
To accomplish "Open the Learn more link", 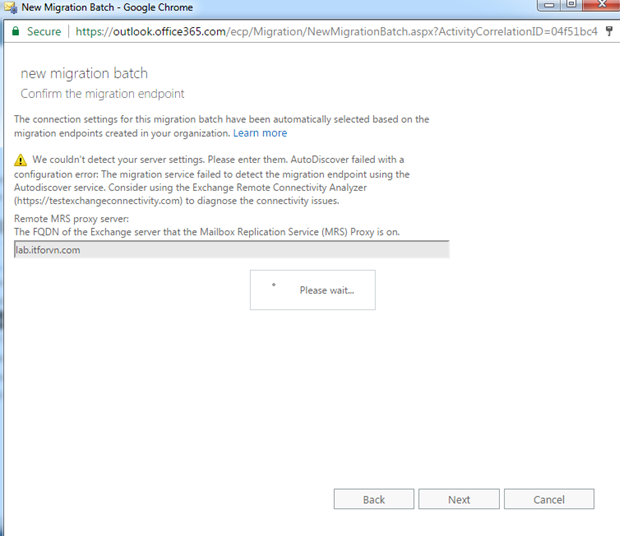I will coord(260,133).
